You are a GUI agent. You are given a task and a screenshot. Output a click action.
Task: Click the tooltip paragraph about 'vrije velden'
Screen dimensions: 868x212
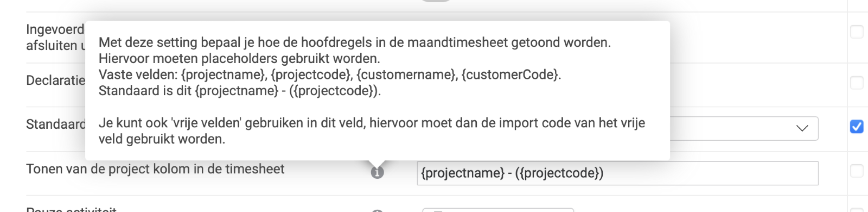coord(372,131)
